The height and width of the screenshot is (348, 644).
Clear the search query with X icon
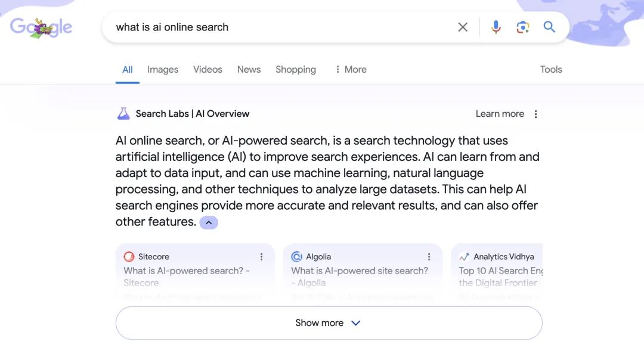pos(463,27)
